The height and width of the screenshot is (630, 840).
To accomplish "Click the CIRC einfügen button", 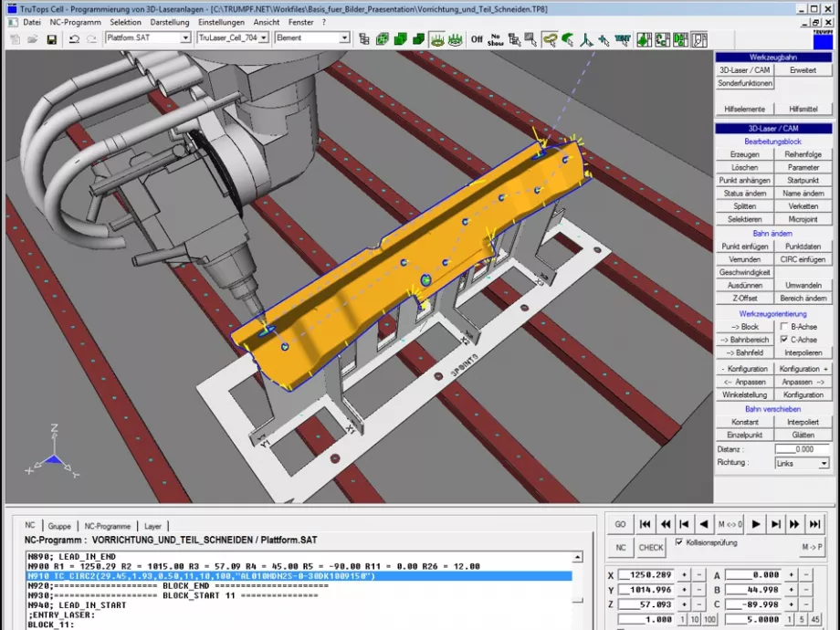I will 803,259.
